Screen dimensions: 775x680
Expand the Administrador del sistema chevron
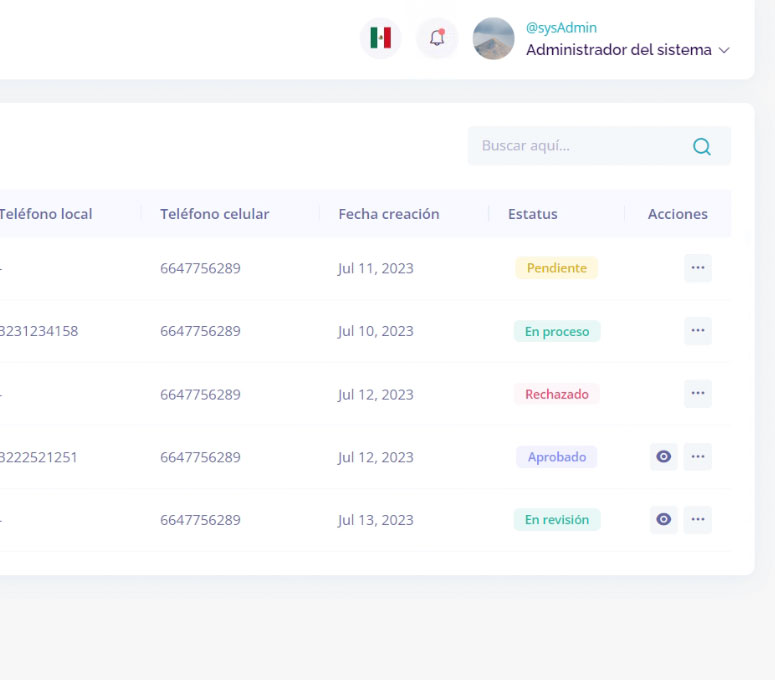(725, 50)
